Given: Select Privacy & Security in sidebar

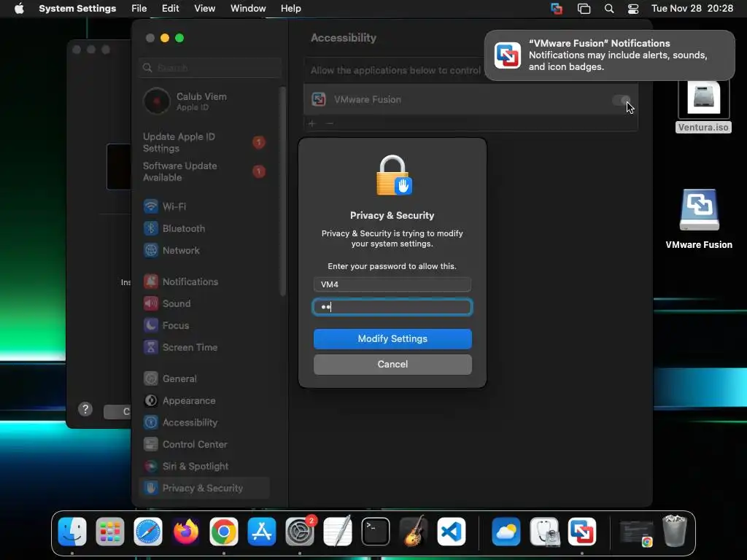Looking at the screenshot, I should point(205,488).
